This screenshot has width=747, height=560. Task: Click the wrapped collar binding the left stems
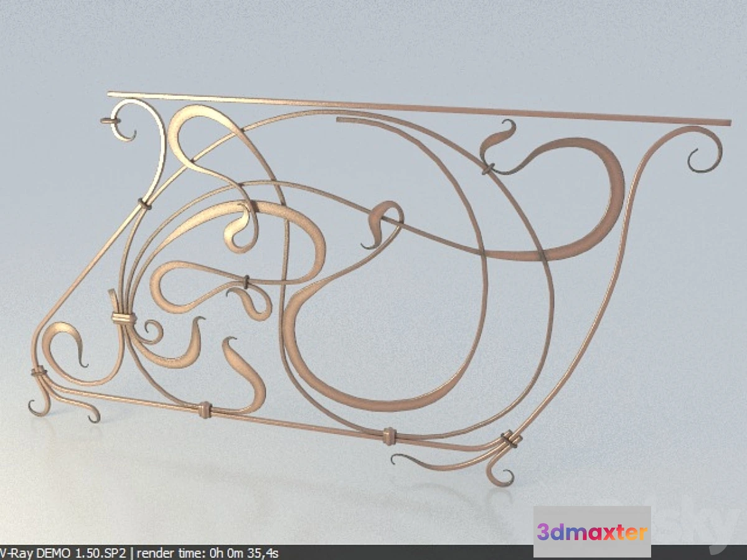pyautogui.click(x=123, y=318)
